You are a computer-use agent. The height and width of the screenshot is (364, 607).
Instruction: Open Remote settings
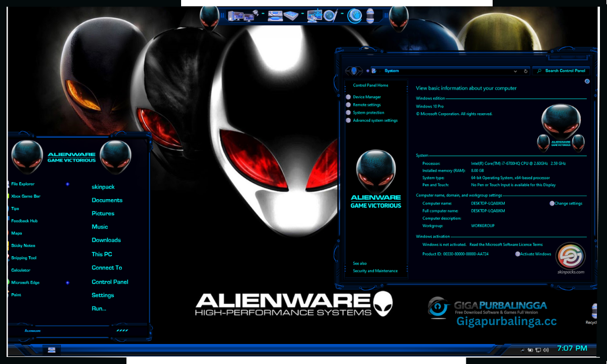coord(367,105)
